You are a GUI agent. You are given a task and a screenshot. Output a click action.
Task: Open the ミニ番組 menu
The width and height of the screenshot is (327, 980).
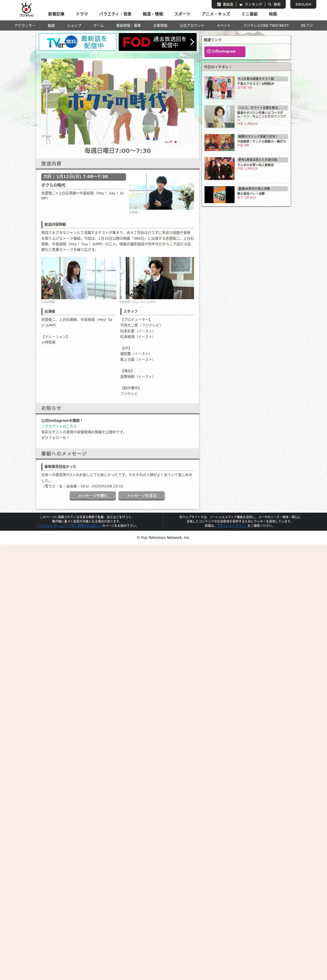pyautogui.click(x=249, y=14)
